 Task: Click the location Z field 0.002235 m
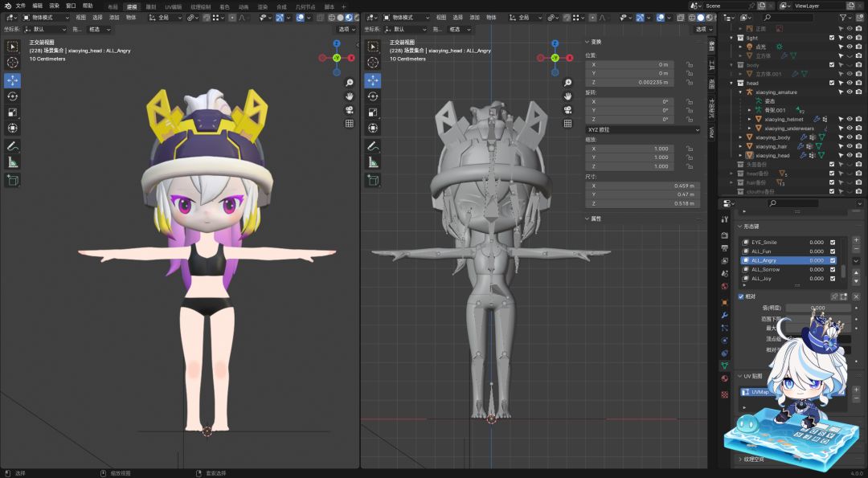click(x=631, y=83)
